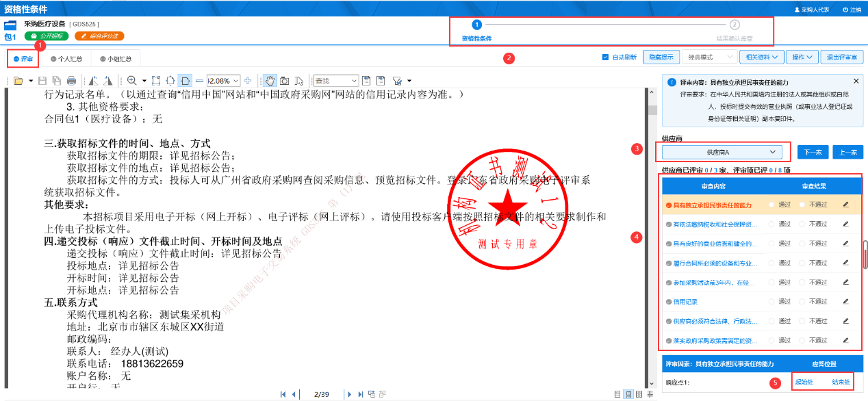Expand the 操作 dropdown button
This screenshot has width=868, height=401.
point(802,57)
